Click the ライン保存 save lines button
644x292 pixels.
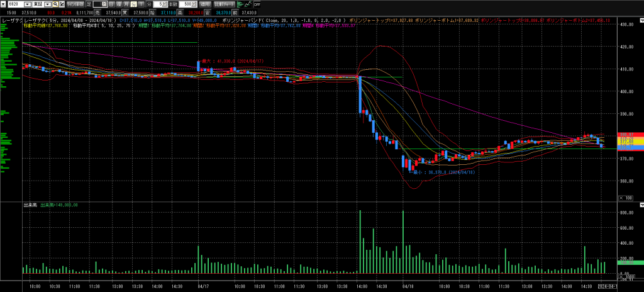point(75,4)
